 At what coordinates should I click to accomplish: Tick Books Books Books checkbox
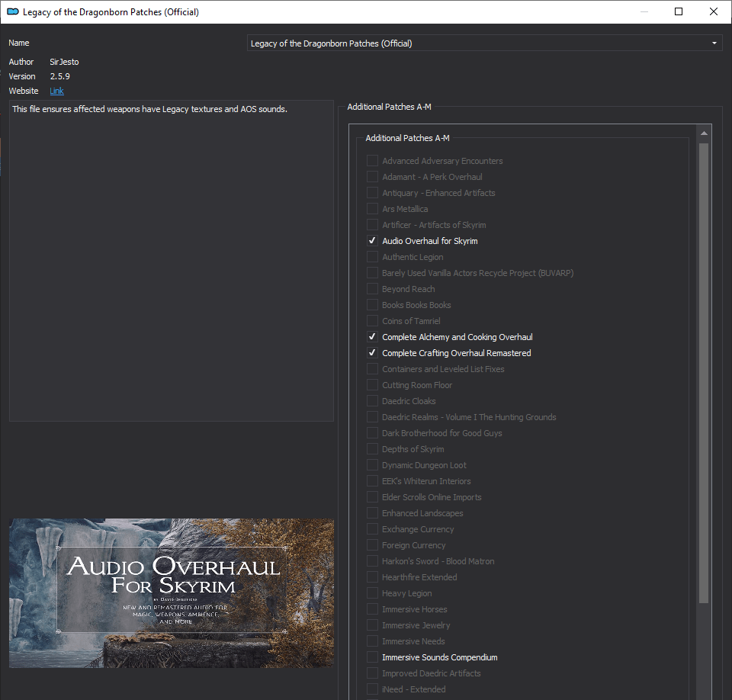372,305
